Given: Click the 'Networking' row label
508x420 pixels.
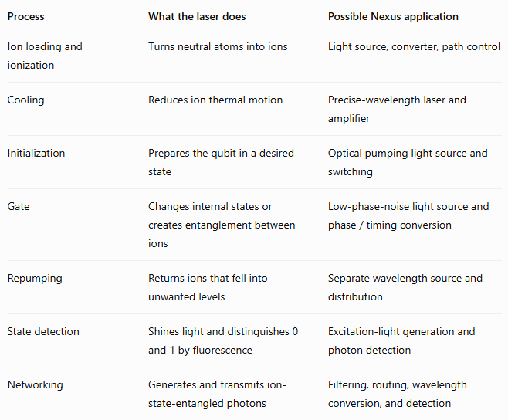Looking at the screenshot, I should pos(35,384).
